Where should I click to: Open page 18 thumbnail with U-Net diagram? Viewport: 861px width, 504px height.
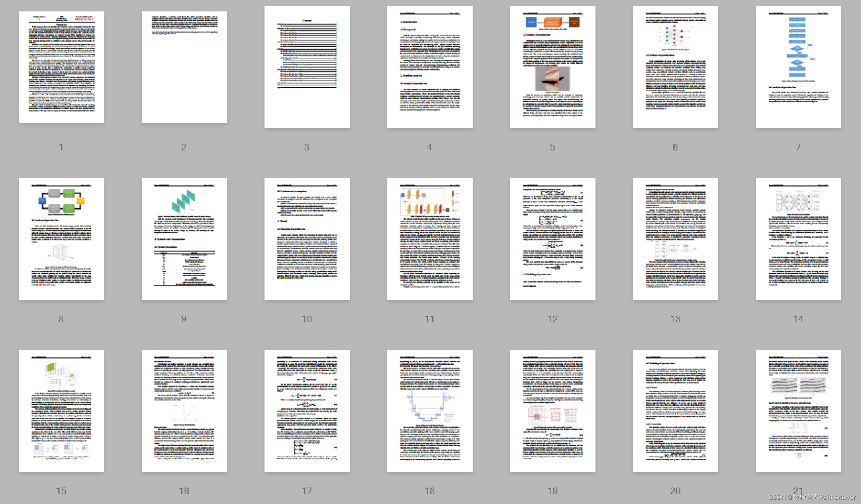point(429,411)
